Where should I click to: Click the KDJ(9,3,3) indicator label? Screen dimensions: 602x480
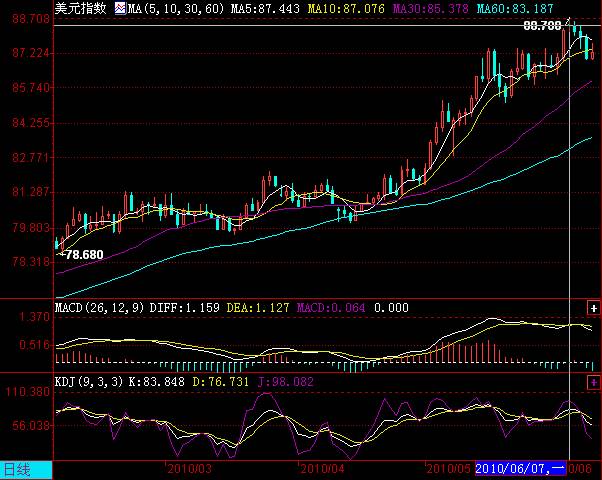89,382
